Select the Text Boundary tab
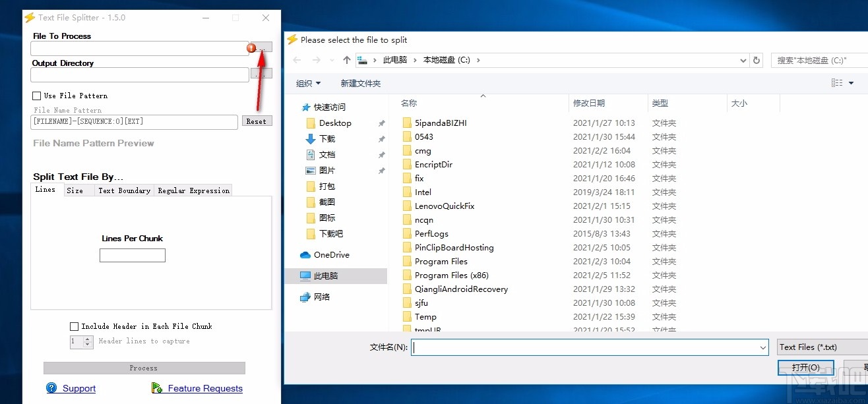 click(x=124, y=190)
